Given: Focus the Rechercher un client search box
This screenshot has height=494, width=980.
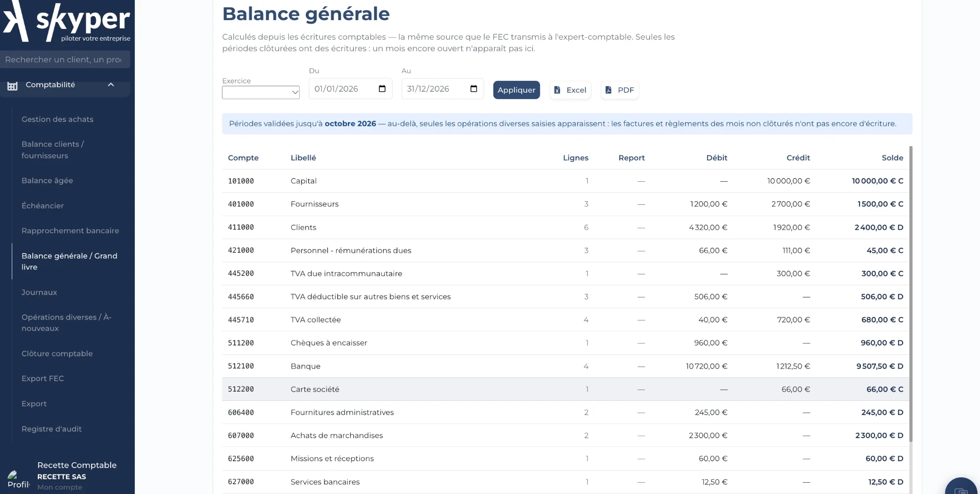Looking at the screenshot, I should click(65, 59).
